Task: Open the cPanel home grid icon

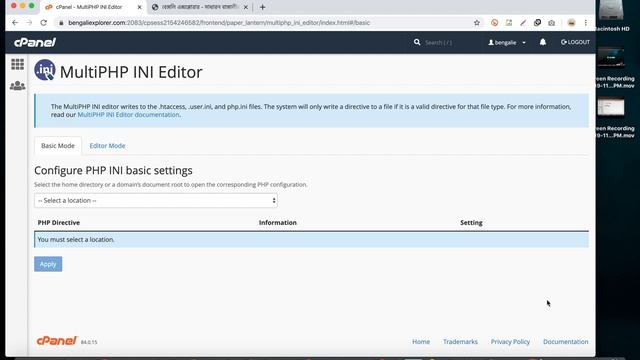Action: [x=18, y=64]
